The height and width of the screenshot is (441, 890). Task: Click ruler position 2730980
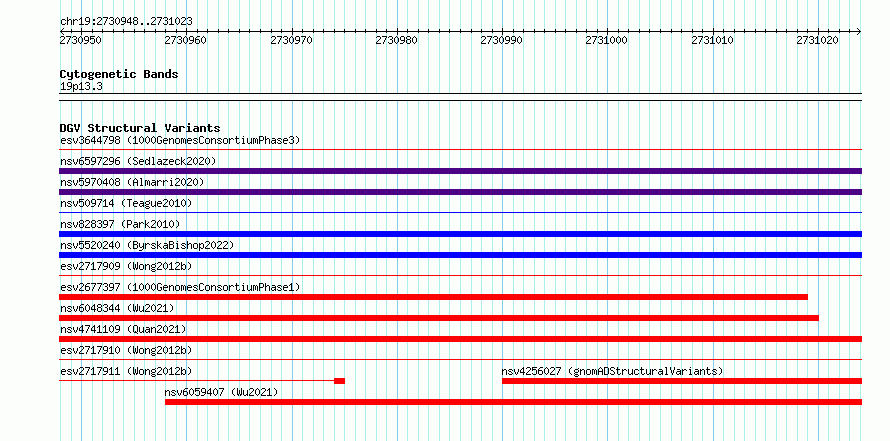pos(396,40)
